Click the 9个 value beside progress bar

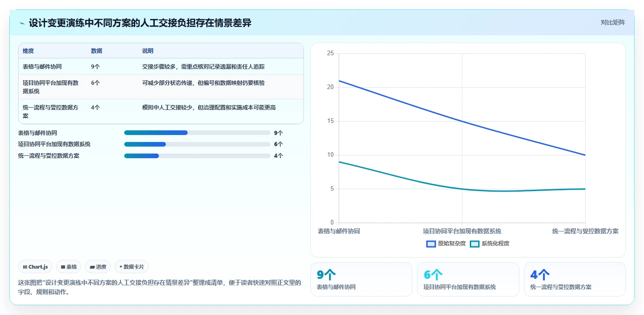pos(278,133)
